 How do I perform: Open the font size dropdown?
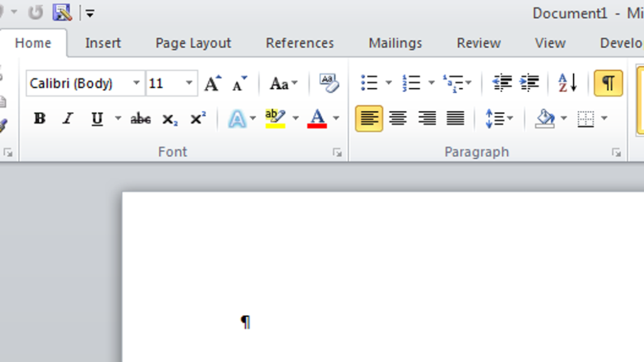(x=189, y=83)
